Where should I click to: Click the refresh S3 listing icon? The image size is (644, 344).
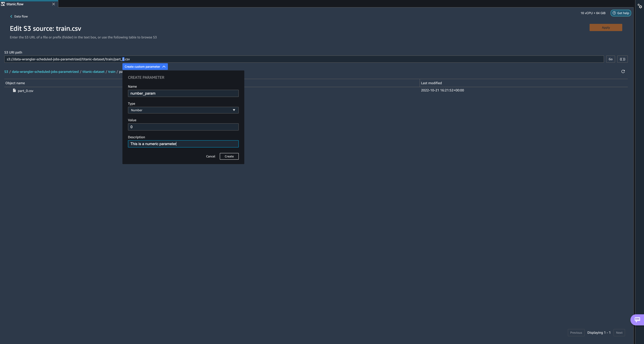point(623,72)
